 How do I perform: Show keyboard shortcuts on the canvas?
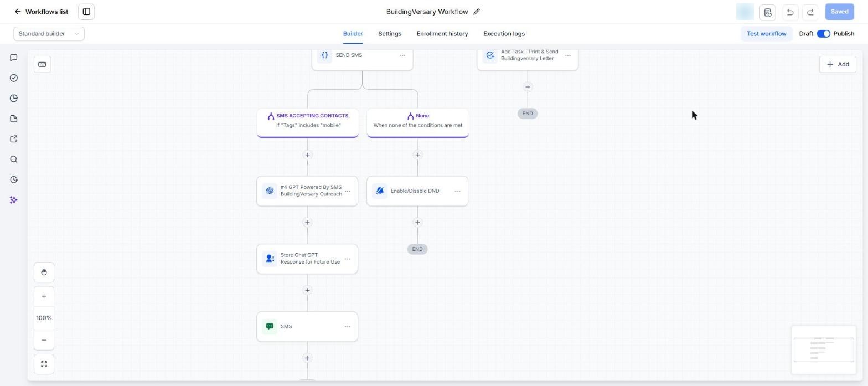tap(42, 64)
